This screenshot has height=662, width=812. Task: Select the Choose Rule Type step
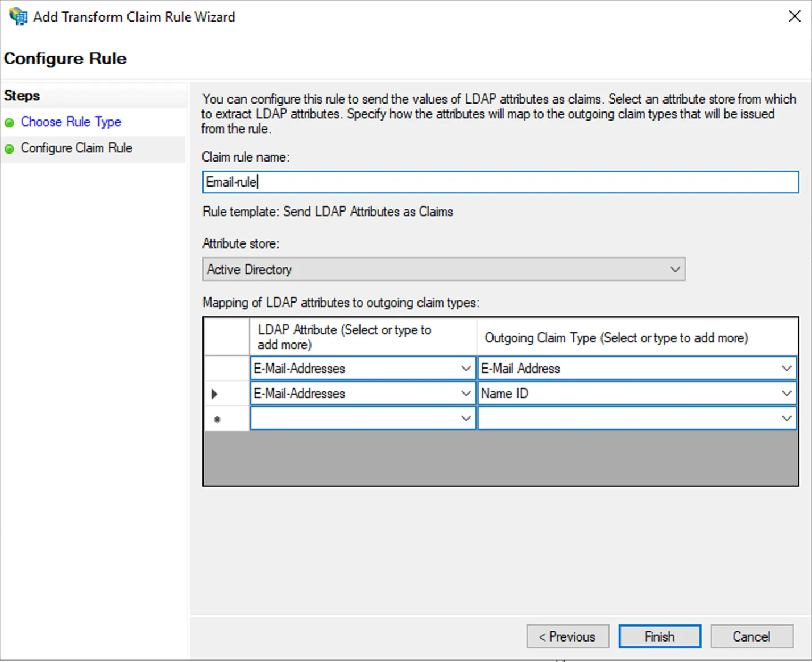[71, 122]
